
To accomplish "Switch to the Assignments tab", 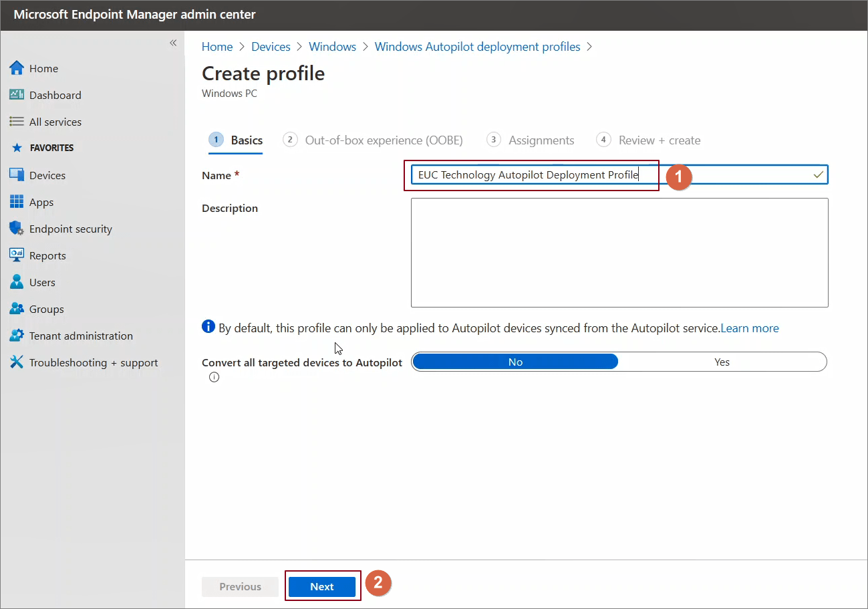I will point(531,140).
